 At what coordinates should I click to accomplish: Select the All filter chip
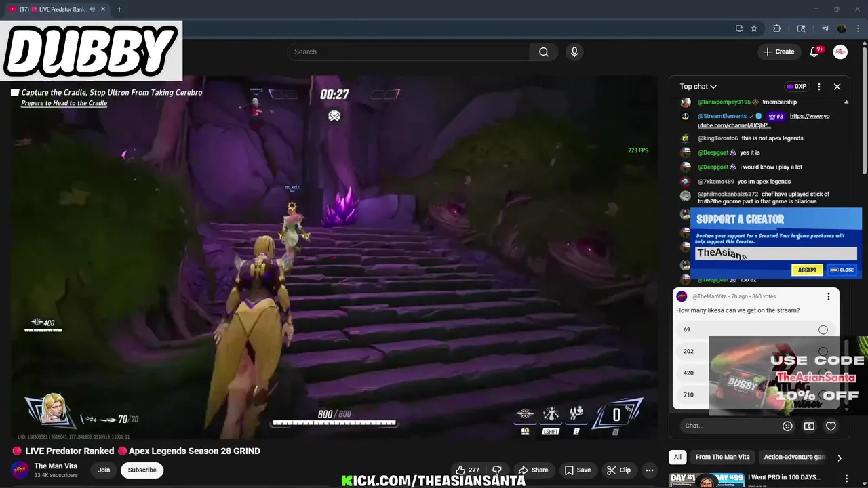coord(677,457)
